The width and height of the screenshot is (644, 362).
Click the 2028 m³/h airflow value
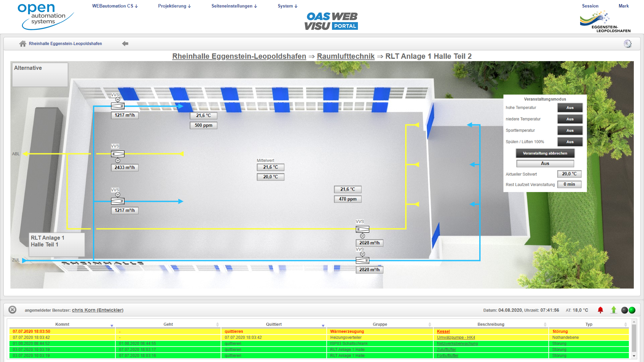click(369, 243)
